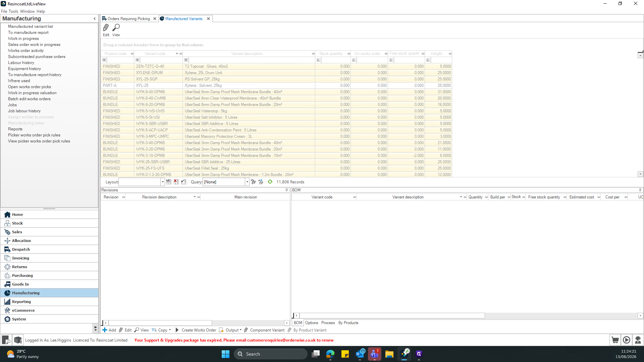Click the Windows Start button
The image size is (644, 362).
(225, 354)
